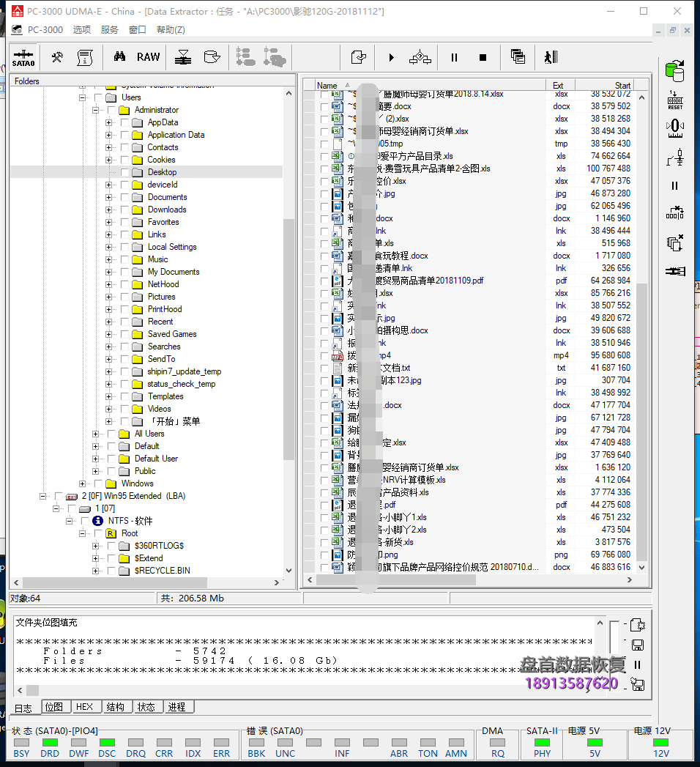Click the RESET sidebar icon
This screenshot has width=700, height=767.
(675, 100)
